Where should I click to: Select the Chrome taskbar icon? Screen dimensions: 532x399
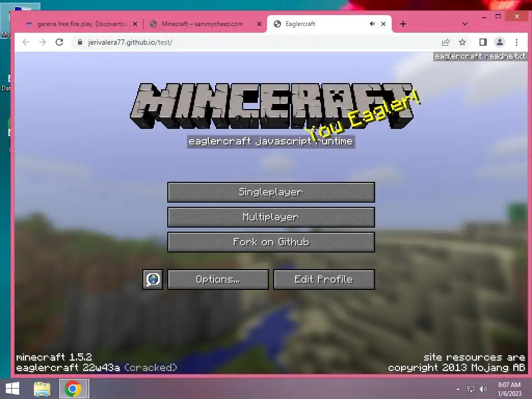(x=72, y=389)
